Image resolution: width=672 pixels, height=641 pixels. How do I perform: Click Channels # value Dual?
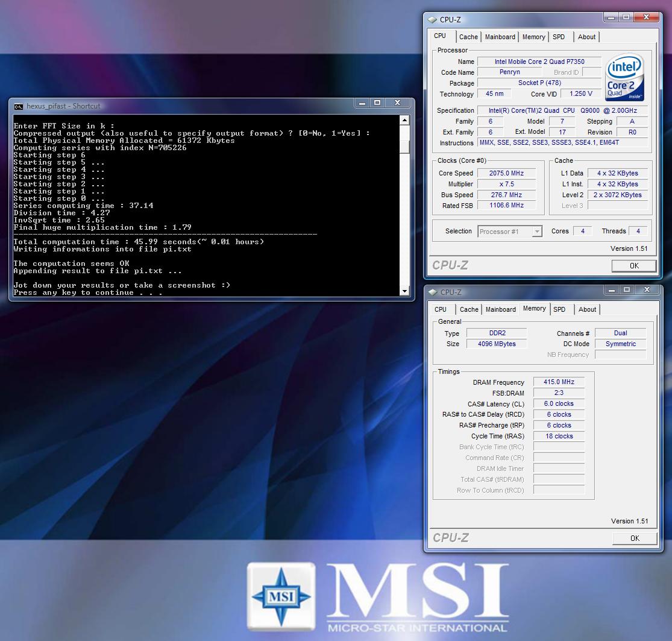[x=621, y=333]
